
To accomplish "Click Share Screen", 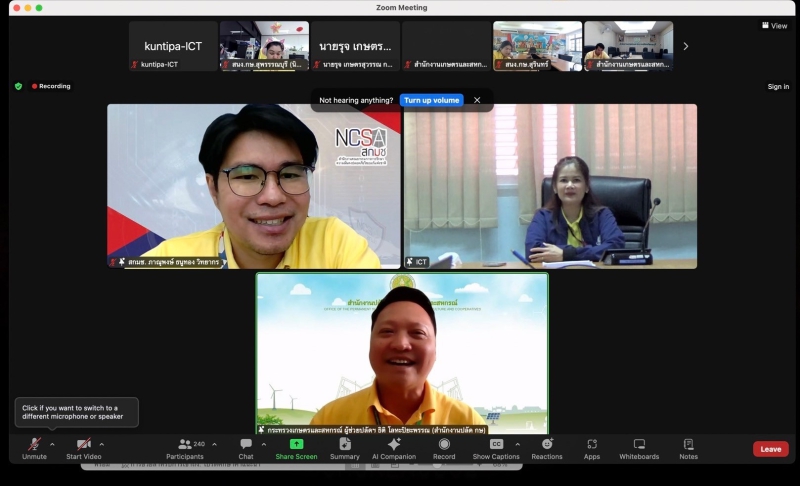I will [x=296, y=449].
